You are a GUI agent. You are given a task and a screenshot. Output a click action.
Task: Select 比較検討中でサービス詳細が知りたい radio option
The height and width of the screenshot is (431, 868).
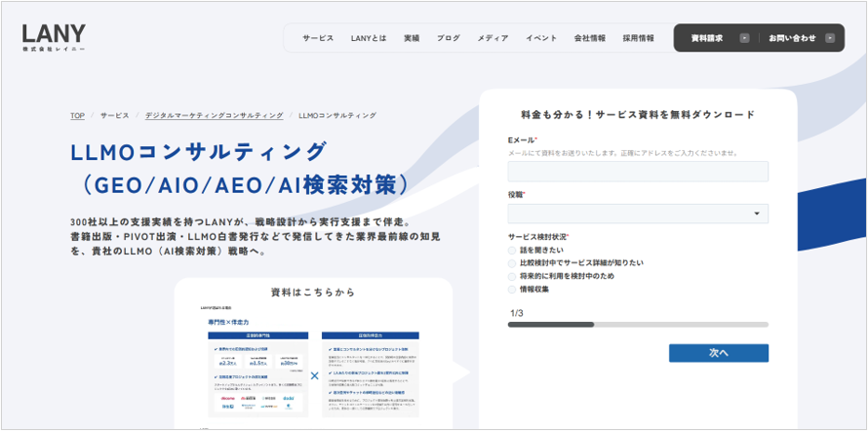(511, 263)
